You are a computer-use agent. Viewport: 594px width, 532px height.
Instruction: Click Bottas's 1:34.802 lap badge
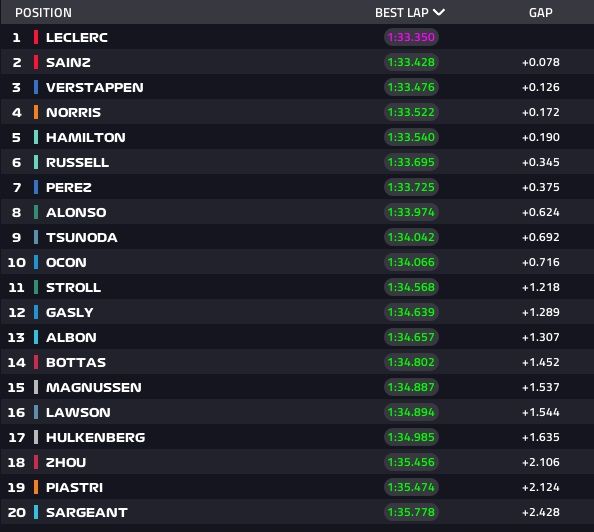tap(411, 362)
